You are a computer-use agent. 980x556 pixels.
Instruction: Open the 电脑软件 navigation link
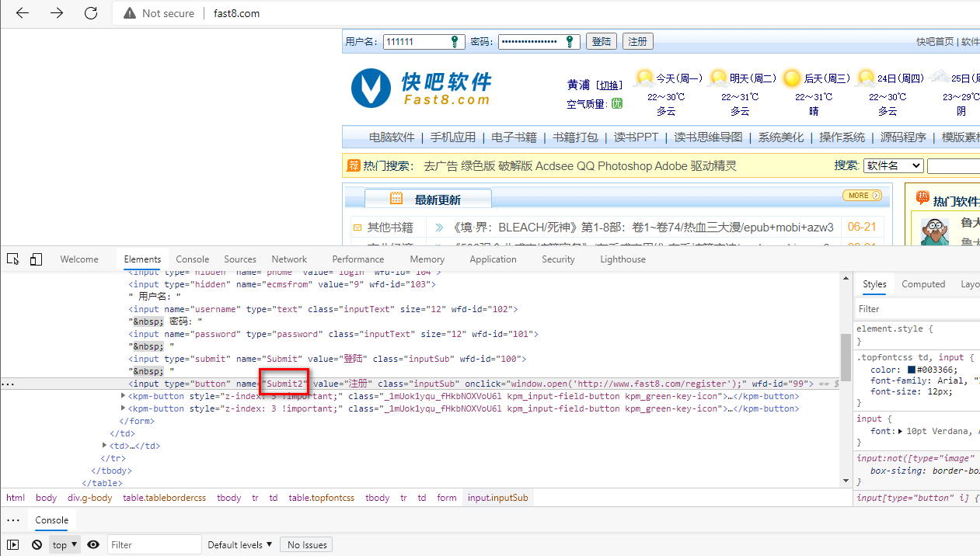(x=392, y=137)
